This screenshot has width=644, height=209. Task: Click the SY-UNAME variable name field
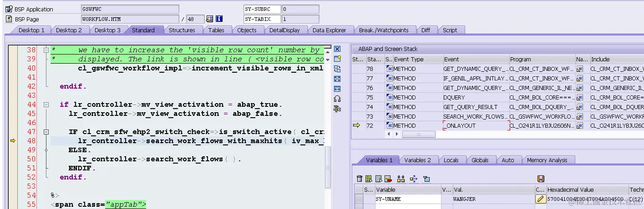[x=408, y=199]
